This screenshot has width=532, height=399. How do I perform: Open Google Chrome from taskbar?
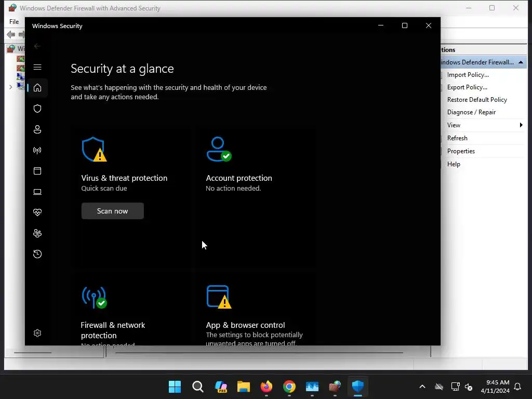[289, 387]
